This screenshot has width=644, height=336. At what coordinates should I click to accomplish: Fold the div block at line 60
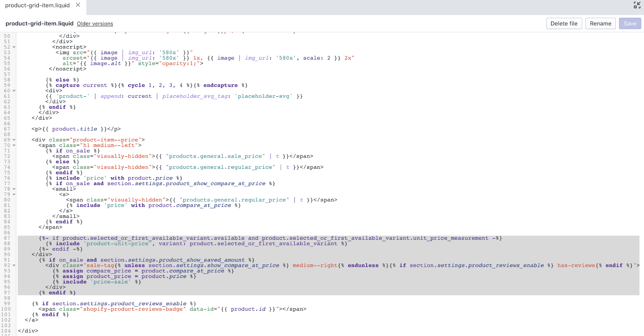point(14,91)
